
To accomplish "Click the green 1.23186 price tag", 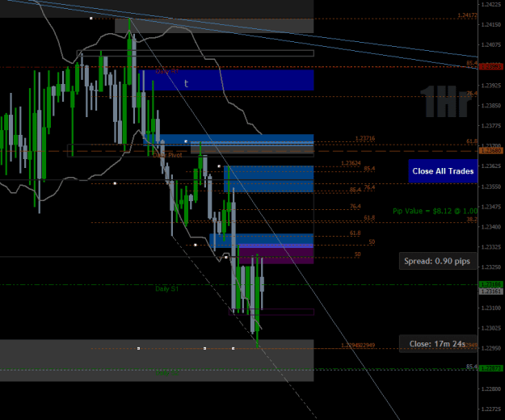I will [491, 284].
